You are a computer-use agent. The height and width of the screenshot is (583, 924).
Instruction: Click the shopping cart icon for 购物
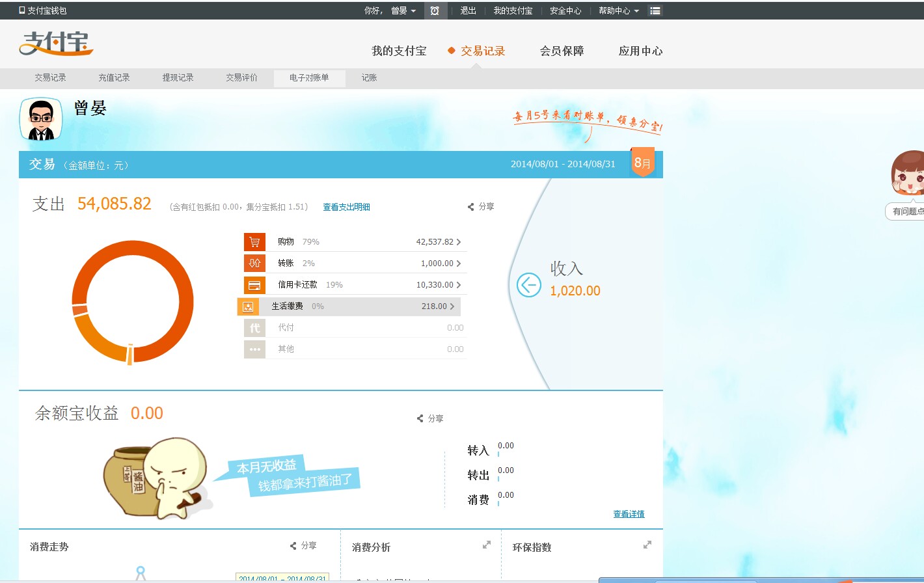(254, 242)
